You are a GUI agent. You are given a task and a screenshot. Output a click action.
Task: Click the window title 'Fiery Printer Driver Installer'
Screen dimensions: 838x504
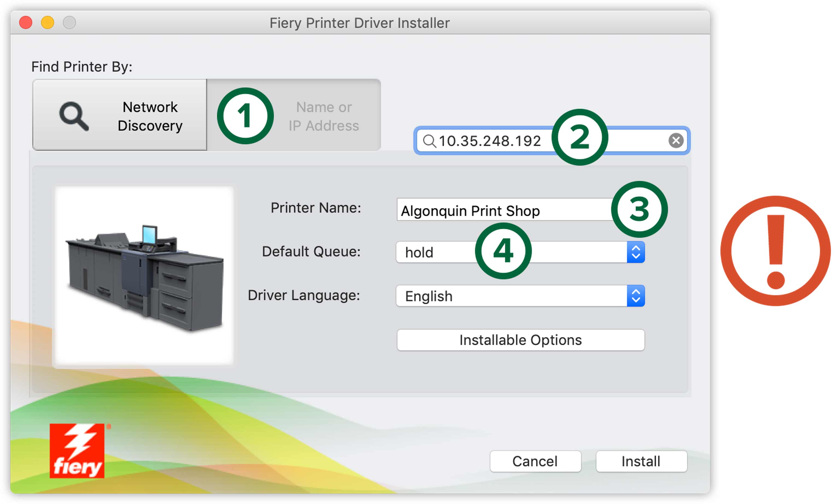click(x=359, y=23)
